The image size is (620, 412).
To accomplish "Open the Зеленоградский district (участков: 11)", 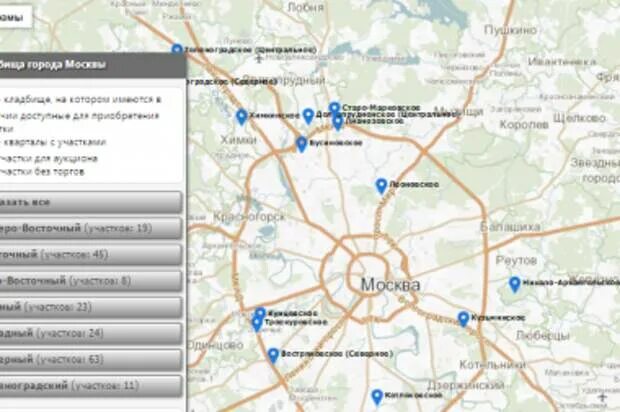I will coord(91,386).
